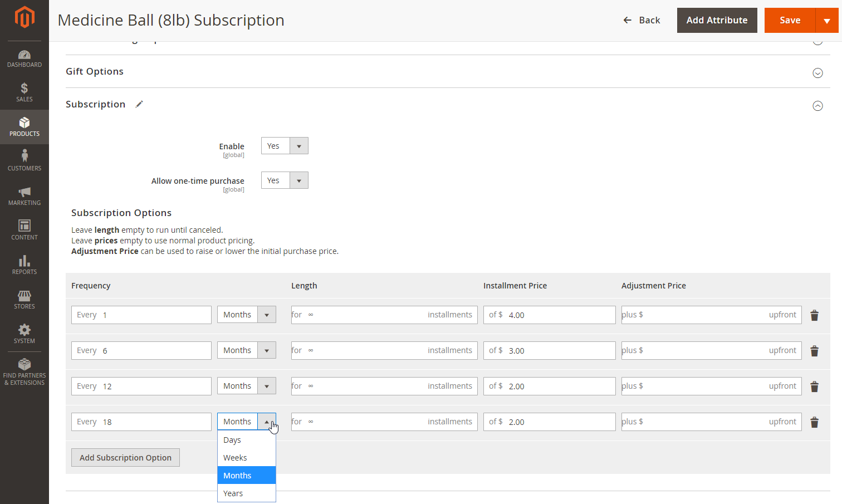Collapse the Subscription section
Screen dimensions: 842x504
pyautogui.click(x=817, y=106)
